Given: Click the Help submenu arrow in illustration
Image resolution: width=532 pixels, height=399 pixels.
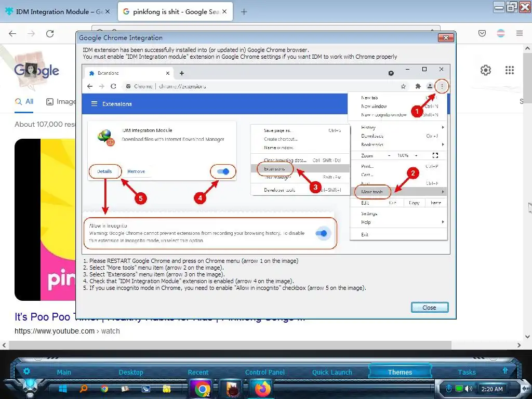Looking at the screenshot, I should pyautogui.click(x=443, y=222).
